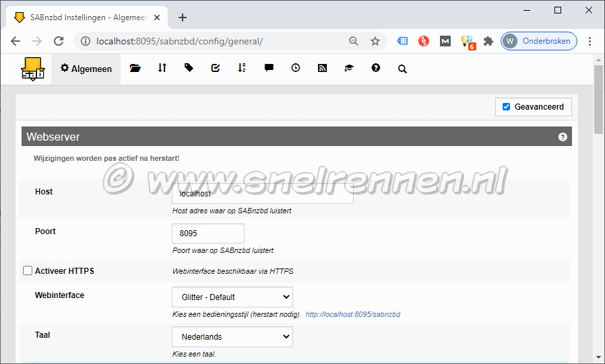Open the Special settings graduation cap icon
Image resolution: width=605 pixels, height=364 pixels.
point(349,68)
